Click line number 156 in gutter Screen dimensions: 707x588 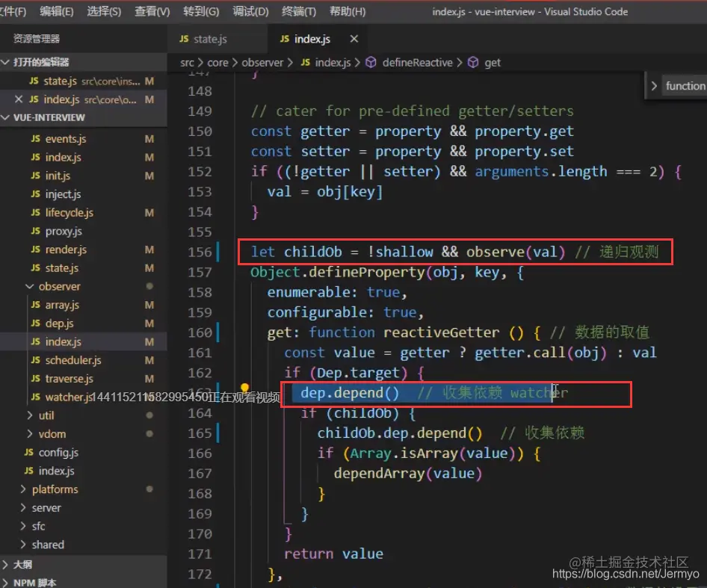[200, 252]
